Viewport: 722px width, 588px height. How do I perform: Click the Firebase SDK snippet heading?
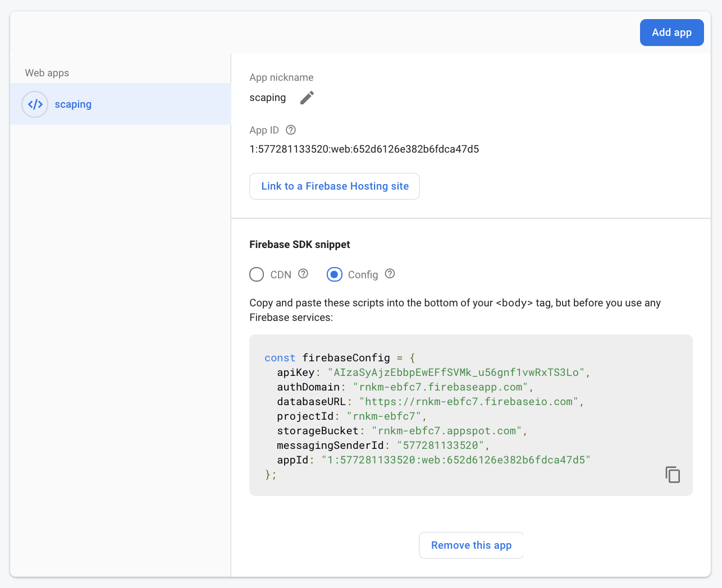[300, 245]
